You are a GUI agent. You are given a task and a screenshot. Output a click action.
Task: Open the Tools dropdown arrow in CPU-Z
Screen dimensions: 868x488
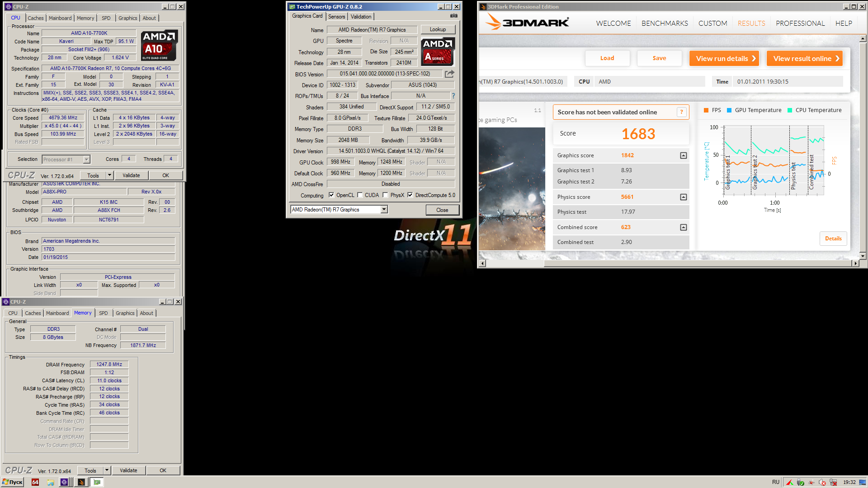109,175
